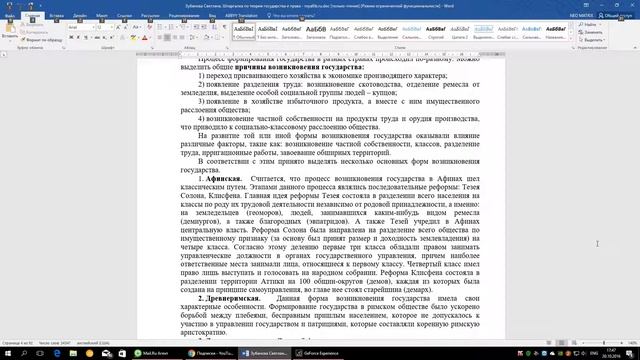
Task: Click Replace (Заменить) in the Editing group
Action: click(590, 32)
